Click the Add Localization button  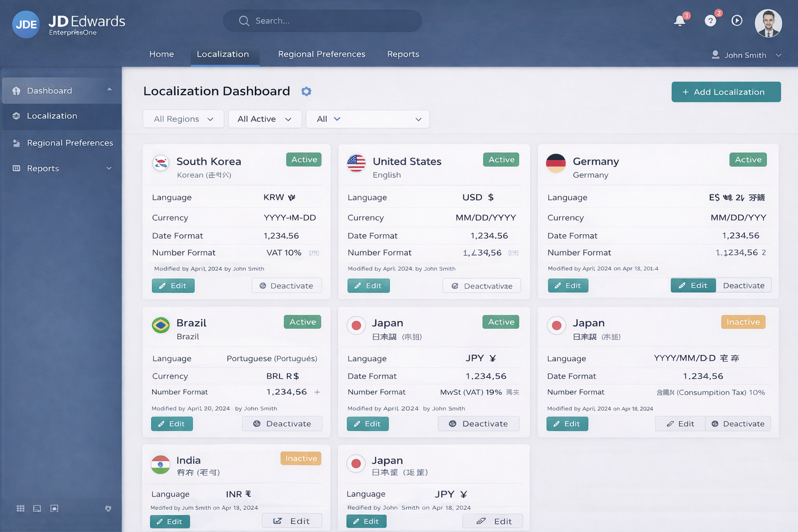(x=726, y=92)
